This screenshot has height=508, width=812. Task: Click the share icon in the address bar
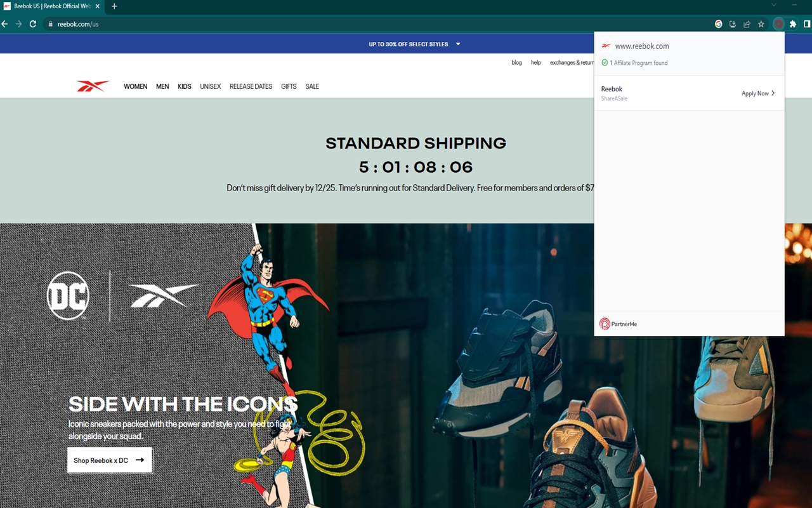coord(746,23)
